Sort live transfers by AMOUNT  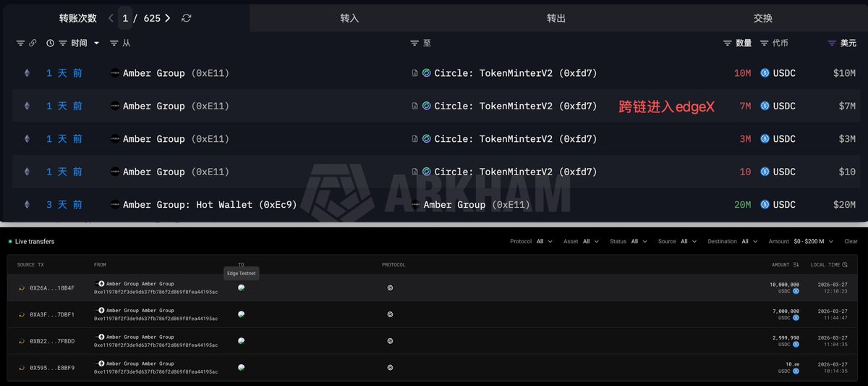tap(785, 265)
